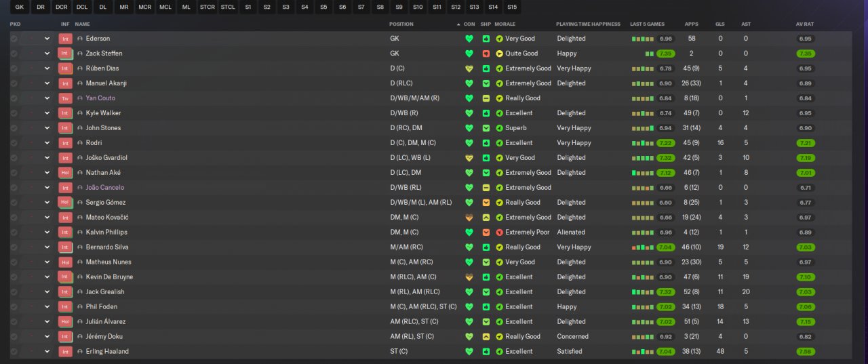The width and height of the screenshot is (868, 364).
Task: Open selection dropdown for Mateo Kovačić
Action: (47, 218)
